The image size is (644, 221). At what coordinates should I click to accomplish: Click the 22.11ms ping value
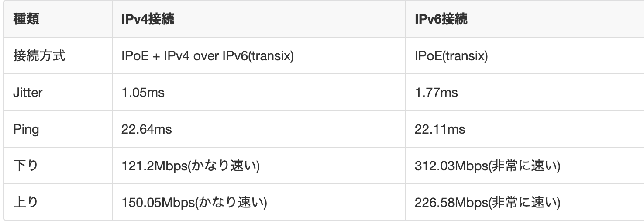pos(440,129)
